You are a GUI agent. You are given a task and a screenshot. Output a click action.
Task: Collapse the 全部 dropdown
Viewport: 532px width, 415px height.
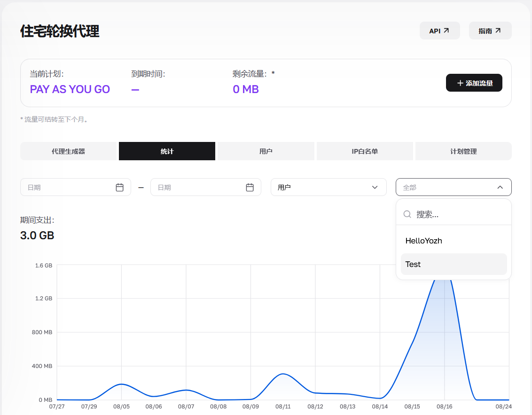pos(454,188)
